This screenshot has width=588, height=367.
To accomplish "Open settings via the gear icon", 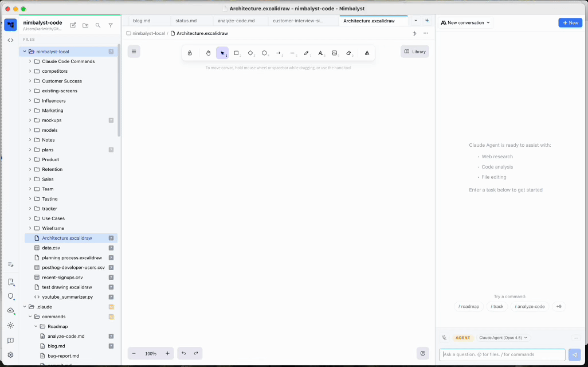I will pos(10,355).
